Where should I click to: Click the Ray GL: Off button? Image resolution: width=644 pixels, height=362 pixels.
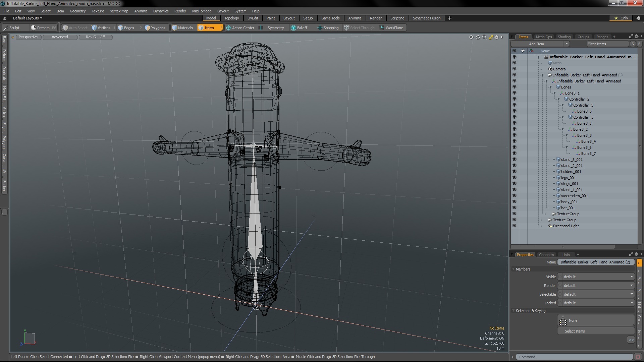pyautogui.click(x=95, y=37)
